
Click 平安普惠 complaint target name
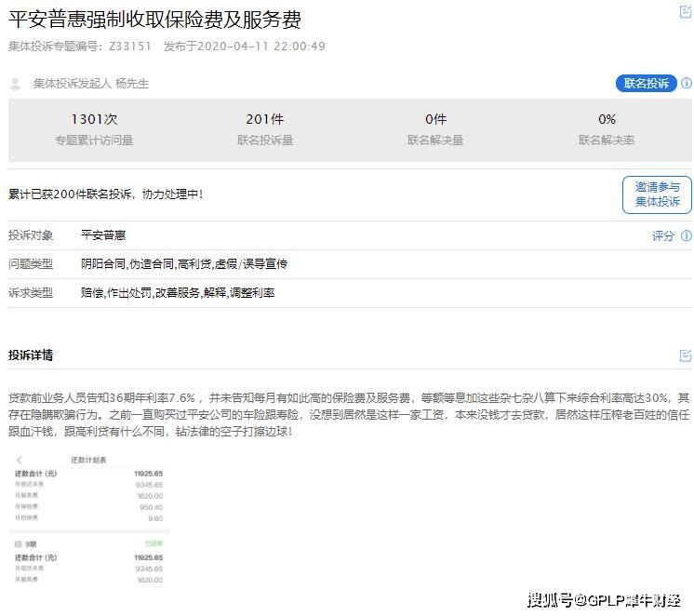click(x=103, y=235)
